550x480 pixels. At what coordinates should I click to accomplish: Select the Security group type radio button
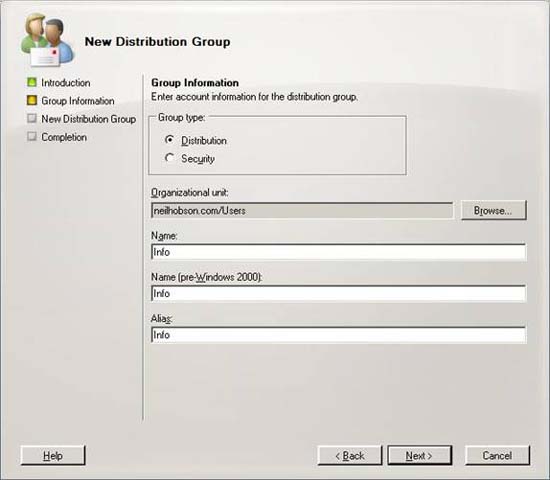click(170, 158)
